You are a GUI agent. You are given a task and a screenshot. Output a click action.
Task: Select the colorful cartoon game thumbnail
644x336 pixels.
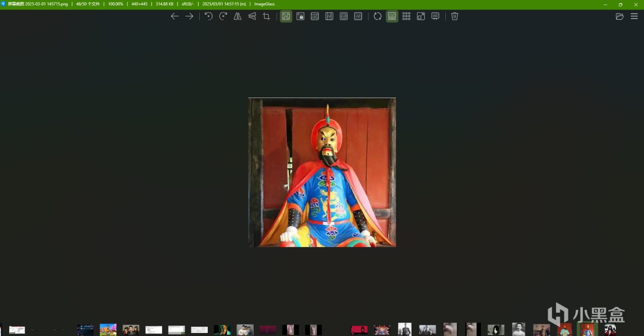[x=108, y=329]
